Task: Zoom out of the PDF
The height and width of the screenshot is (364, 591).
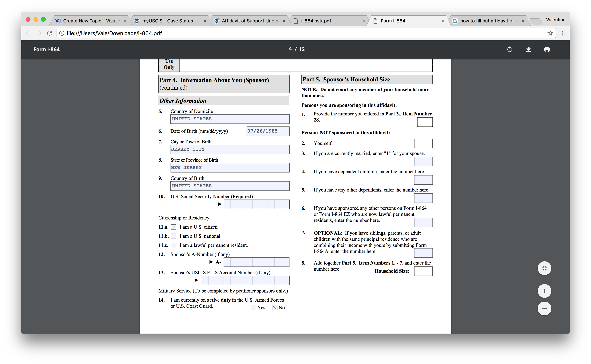Action: 544,308
